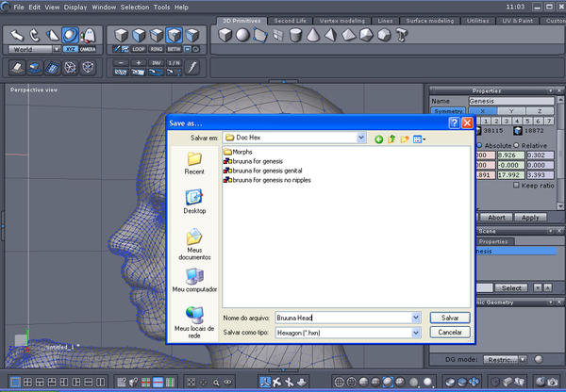The width and height of the screenshot is (566, 392).
Task: Click the RING selection button
Action: [157, 49]
